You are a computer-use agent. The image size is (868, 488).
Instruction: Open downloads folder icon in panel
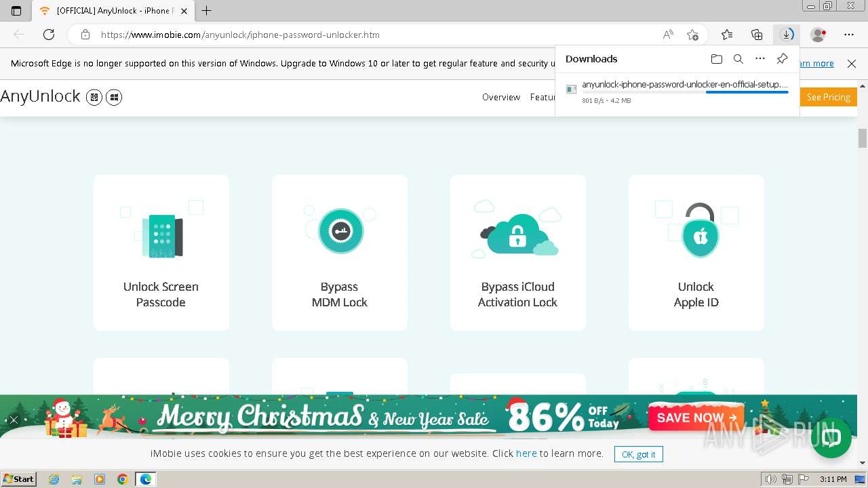click(717, 59)
